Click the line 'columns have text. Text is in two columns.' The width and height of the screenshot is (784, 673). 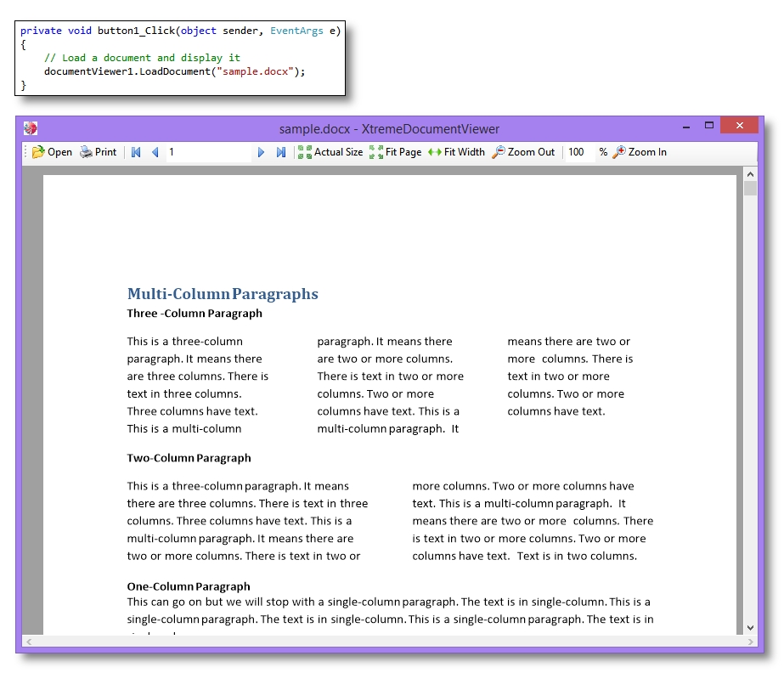click(524, 556)
